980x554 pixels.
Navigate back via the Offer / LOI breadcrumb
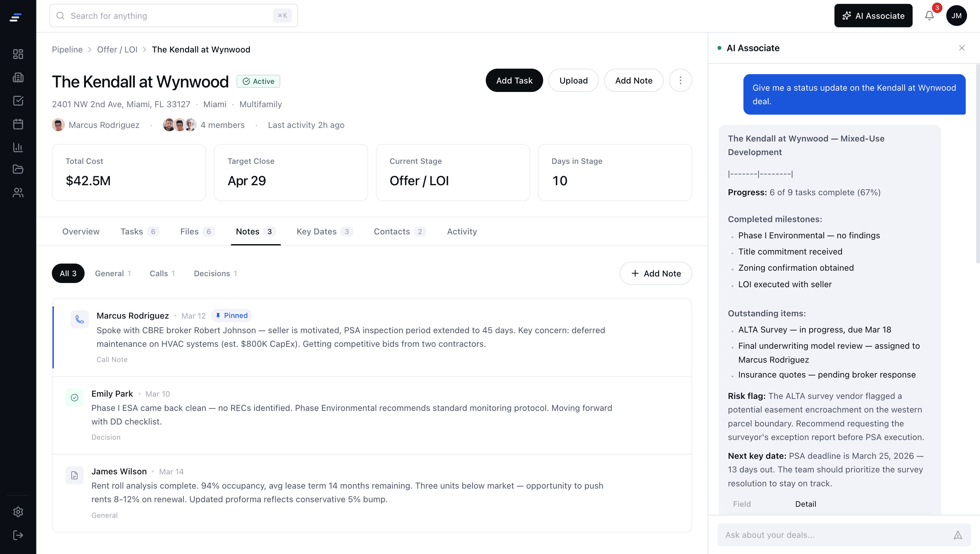117,50
